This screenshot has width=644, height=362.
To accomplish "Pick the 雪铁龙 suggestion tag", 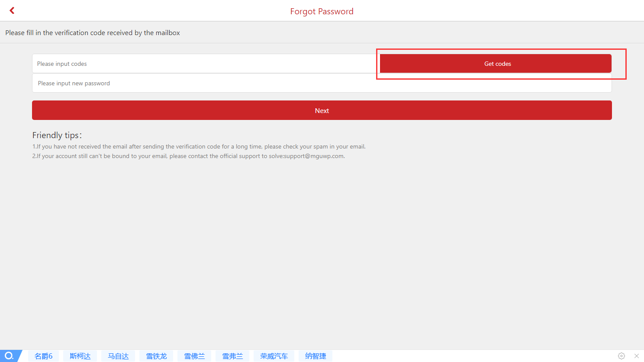I will pyautogui.click(x=156, y=356).
